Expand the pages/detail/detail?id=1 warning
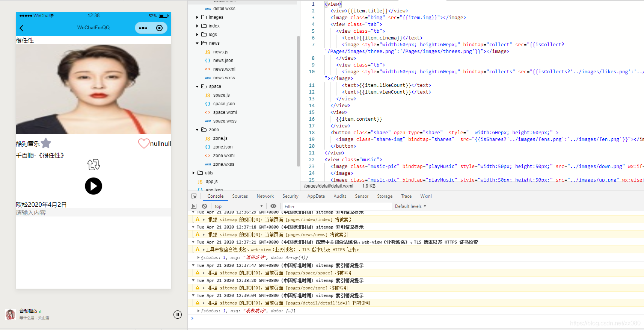644x330 pixels. click(x=204, y=303)
